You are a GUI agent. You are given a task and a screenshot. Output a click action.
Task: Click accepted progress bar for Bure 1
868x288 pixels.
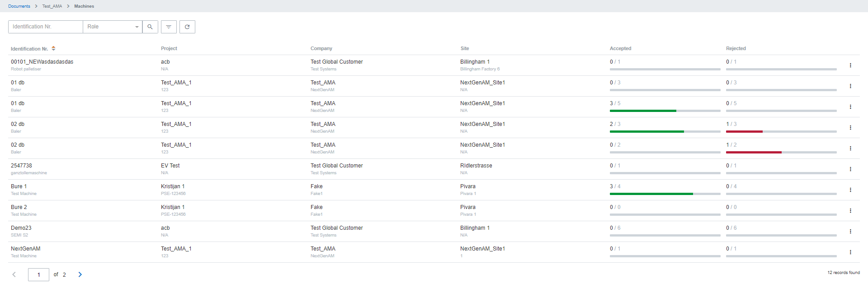click(x=665, y=194)
